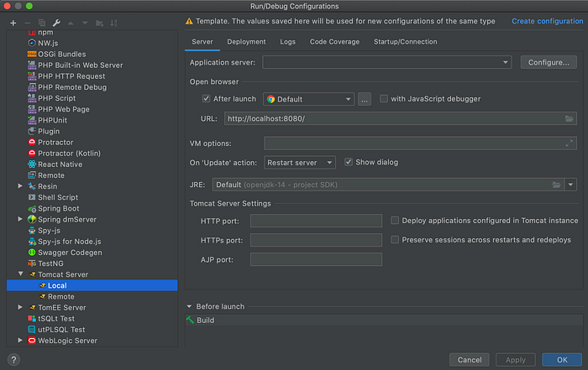Image resolution: width=588 pixels, height=370 pixels.
Task: Enable Preserve sessions across restarts checkbox
Action: point(395,240)
